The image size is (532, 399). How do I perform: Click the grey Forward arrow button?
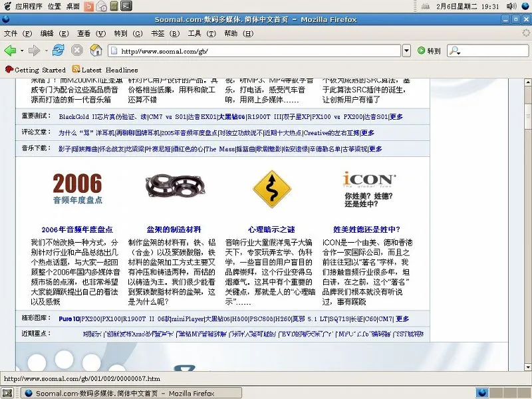(34, 51)
